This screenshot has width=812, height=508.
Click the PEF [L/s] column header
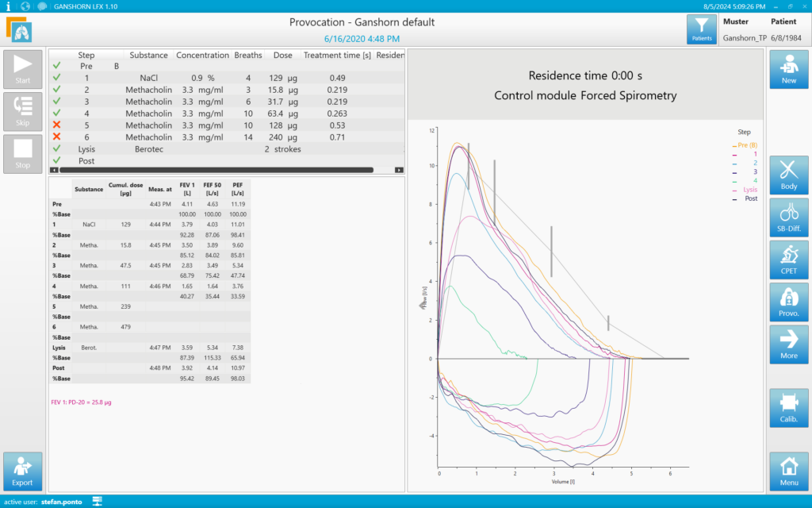pyautogui.click(x=238, y=189)
